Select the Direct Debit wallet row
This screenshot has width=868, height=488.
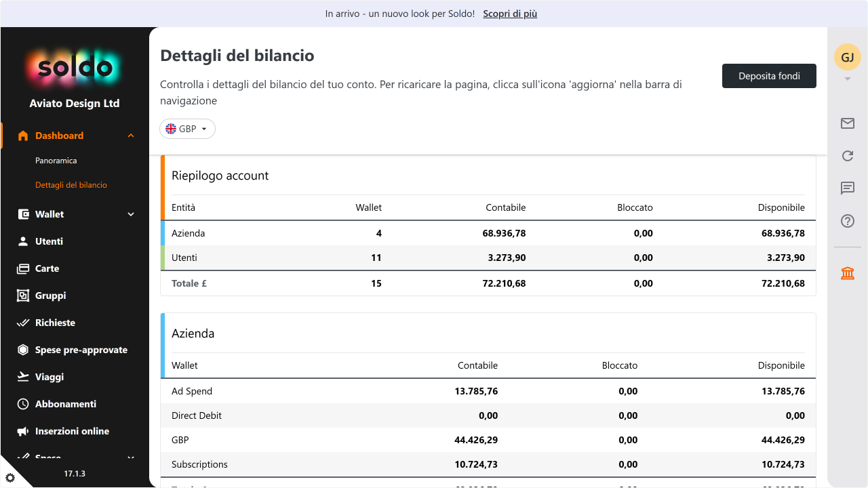point(488,415)
